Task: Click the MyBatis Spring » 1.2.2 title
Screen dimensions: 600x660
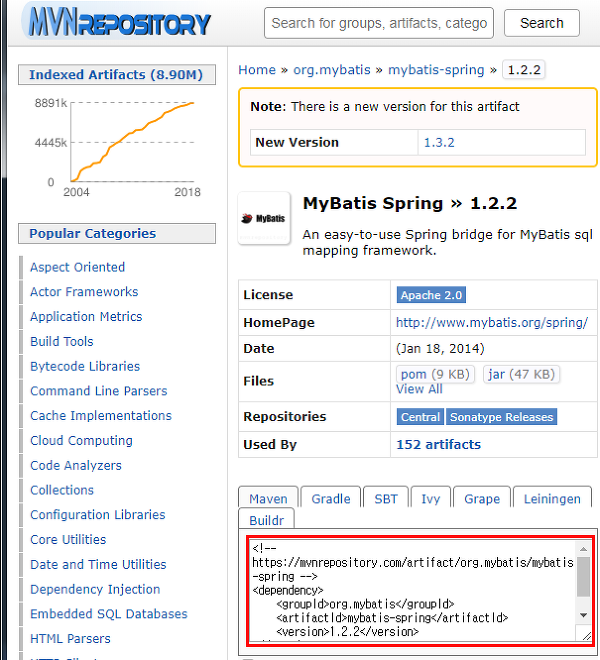Action: 410,203
